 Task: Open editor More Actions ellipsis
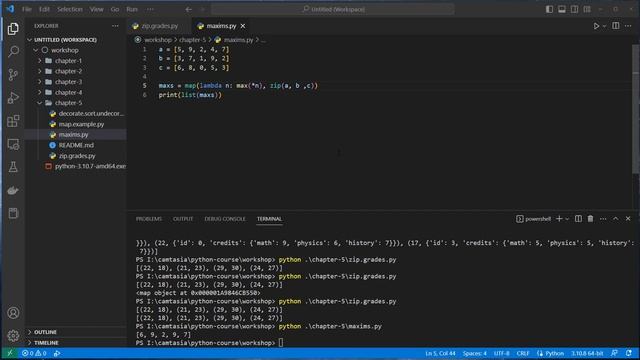[x=628, y=26]
